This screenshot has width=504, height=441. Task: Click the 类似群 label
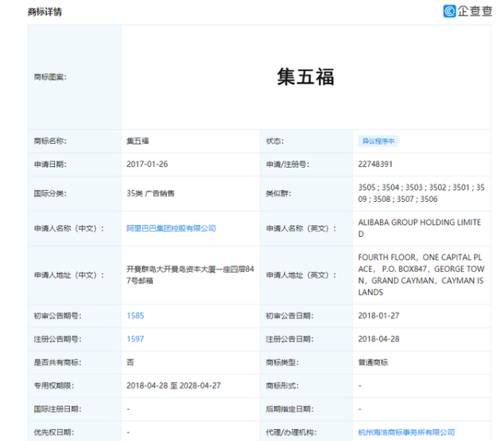(x=278, y=193)
